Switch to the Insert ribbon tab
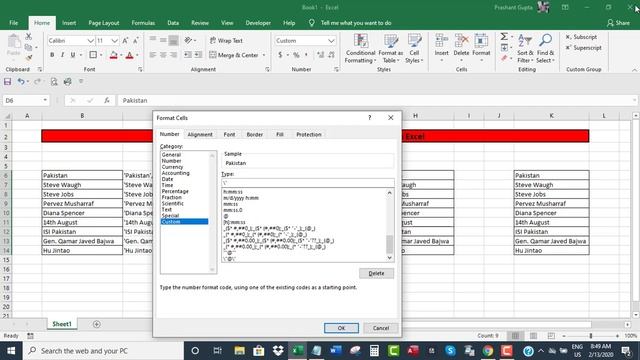 coord(69,23)
